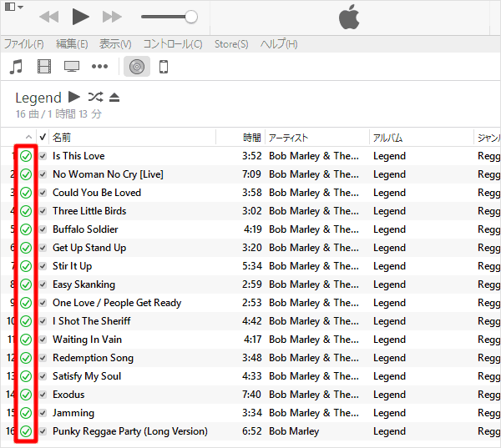Uncheck the Three Little Birds checkbox
This screenshot has width=501, height=448.
click(x=43, y=211)
